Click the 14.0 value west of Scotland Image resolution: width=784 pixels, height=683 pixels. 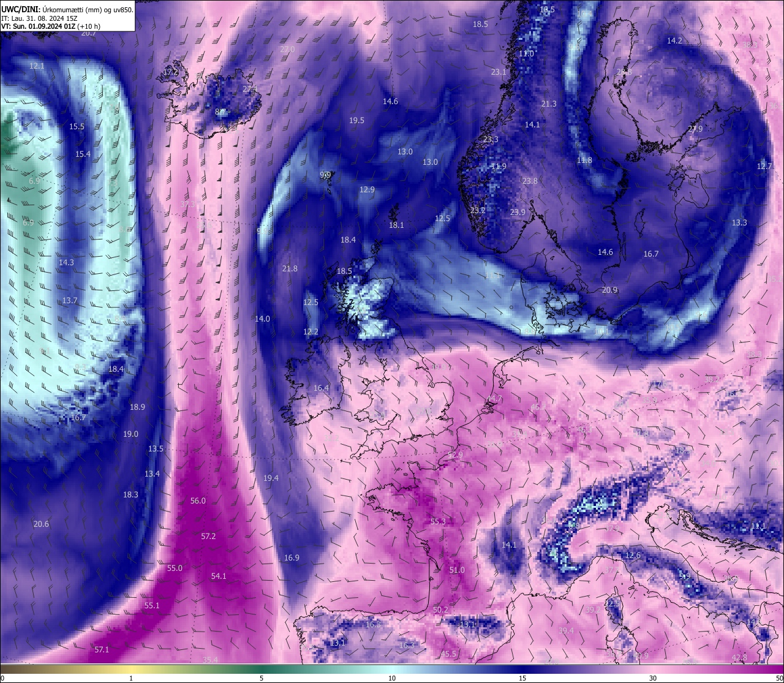(x=262, y=319)
